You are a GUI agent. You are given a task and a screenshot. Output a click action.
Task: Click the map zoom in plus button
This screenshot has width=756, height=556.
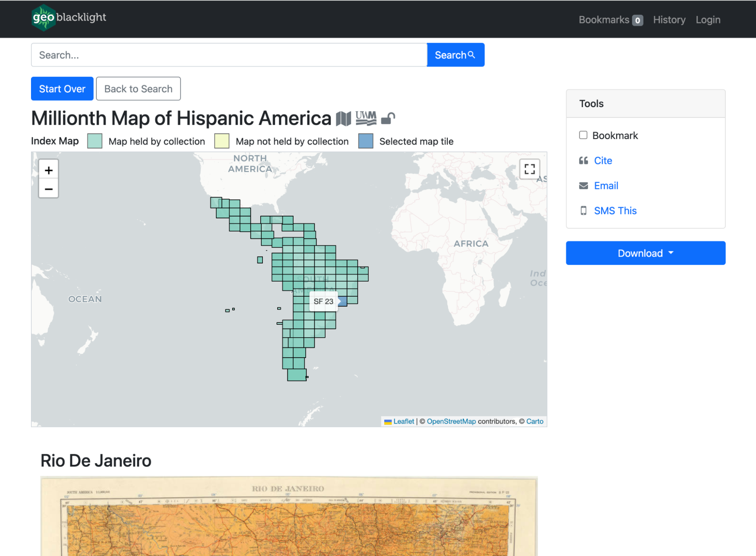[48, 170]
